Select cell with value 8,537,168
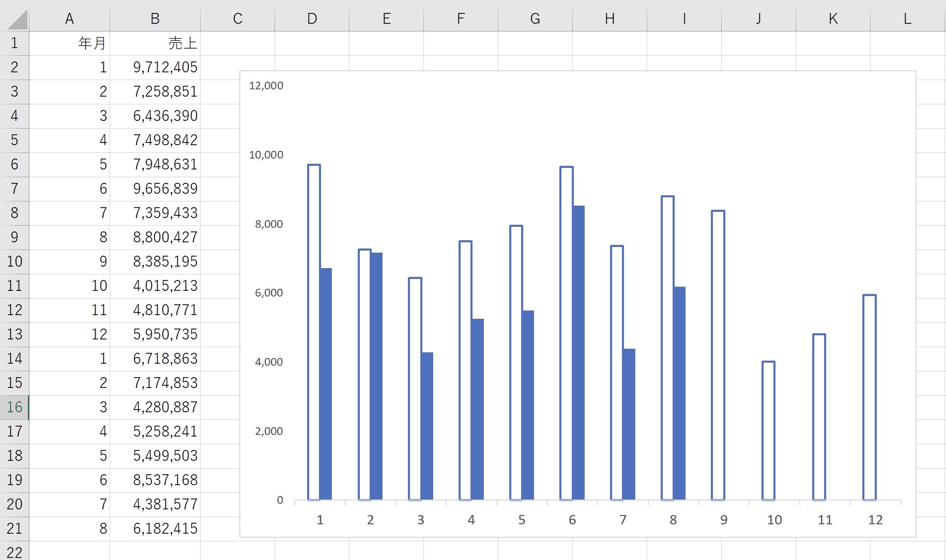Screen dimensions: 946x560 pyautogui.click(x=155, y=480)
